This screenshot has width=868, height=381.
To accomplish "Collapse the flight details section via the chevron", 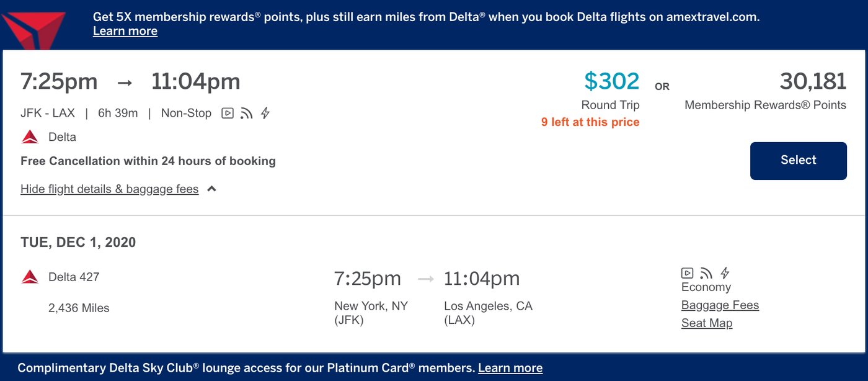I will pyautogui.click(x=211, y=188).
